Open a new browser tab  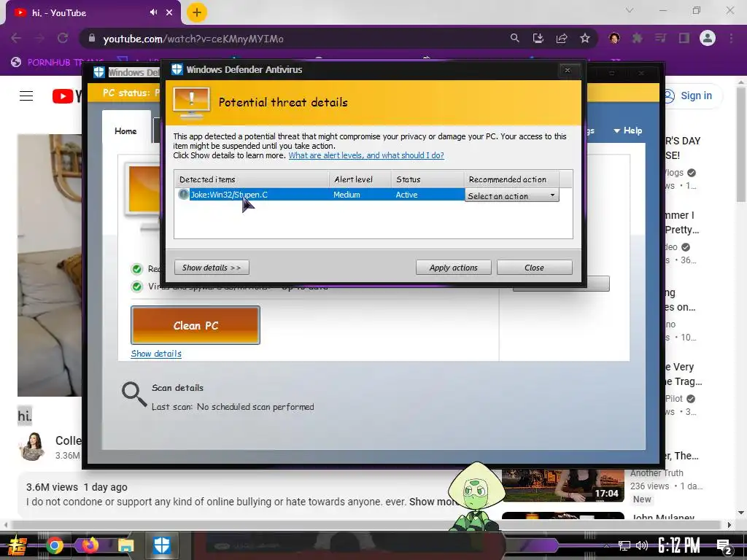197,12
